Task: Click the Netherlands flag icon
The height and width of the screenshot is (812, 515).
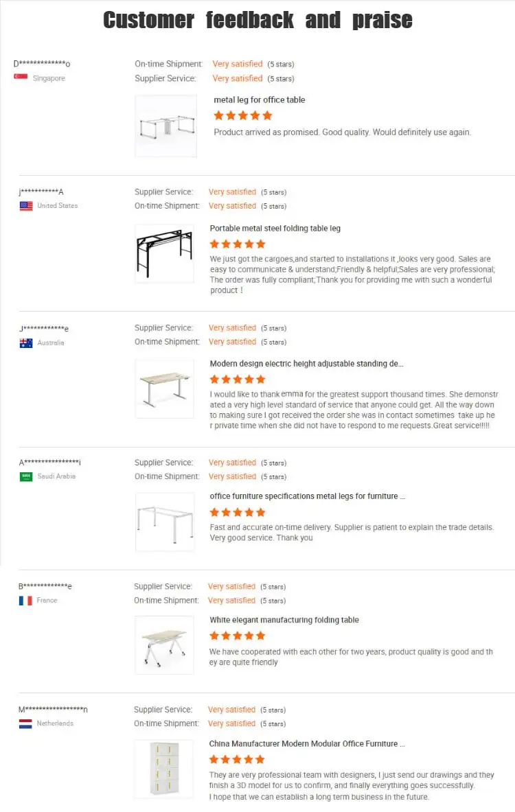Action: (x=25, y=723)
